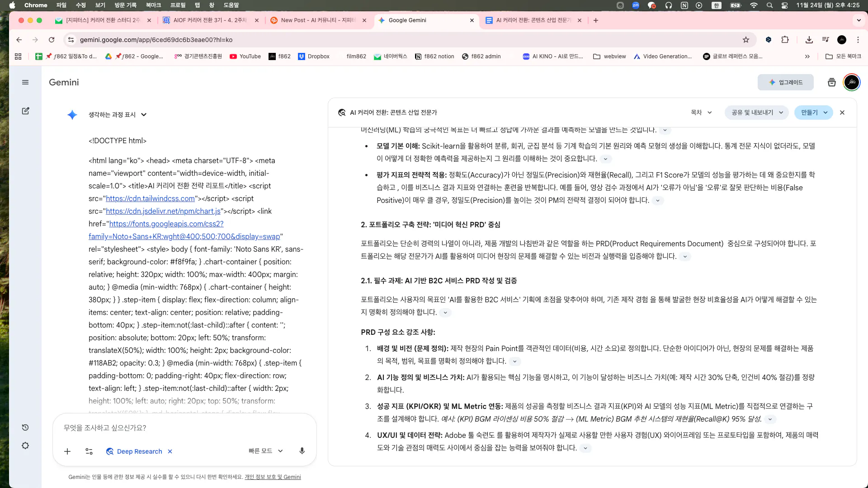Open the Gemini main menu hamburger icon
Screen dimensions: 868x488
click(25, 82)
